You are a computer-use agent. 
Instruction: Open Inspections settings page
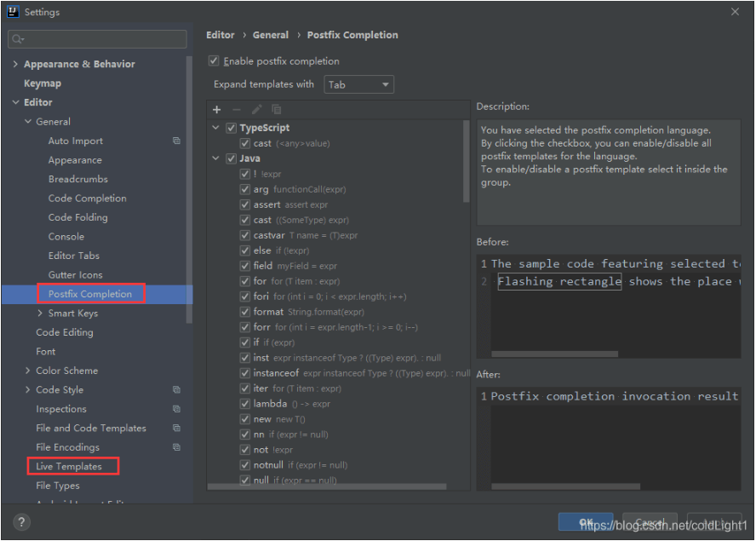(x=61, y=409)
